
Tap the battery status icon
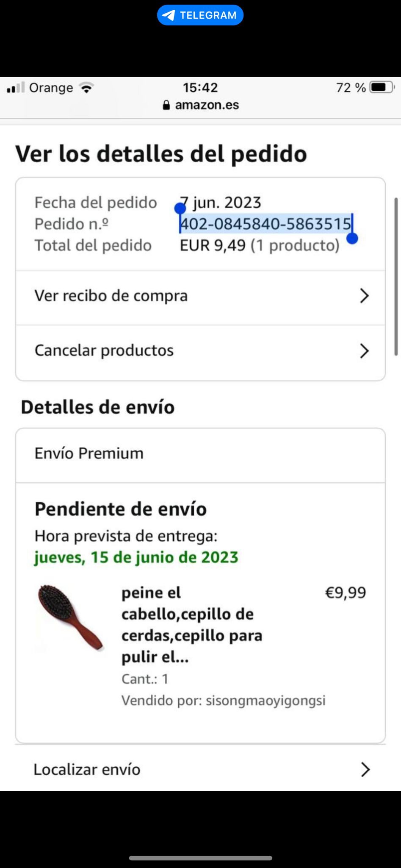pyautogui.click(x=381, y=88)
